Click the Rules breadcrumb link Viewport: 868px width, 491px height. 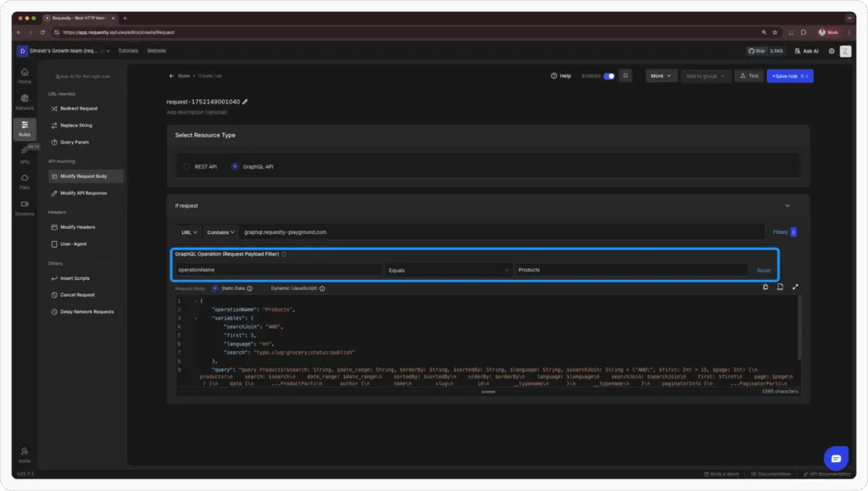click(x=184, y=75)
